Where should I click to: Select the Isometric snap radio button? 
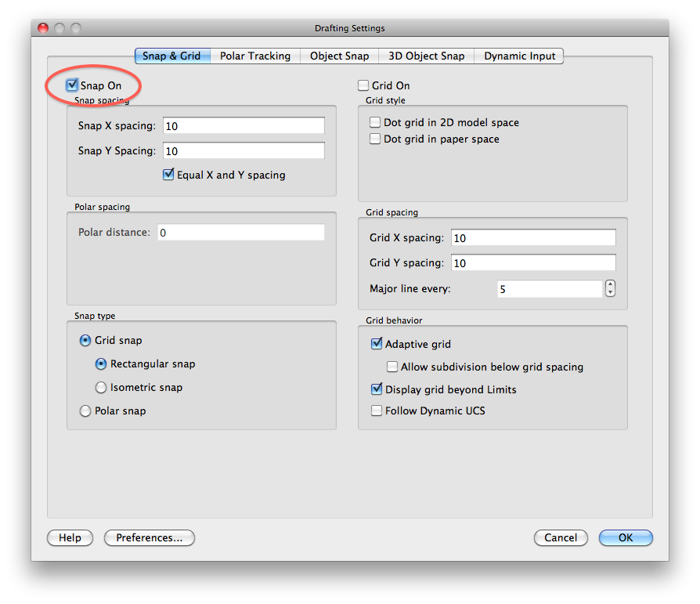click(100, 387)
